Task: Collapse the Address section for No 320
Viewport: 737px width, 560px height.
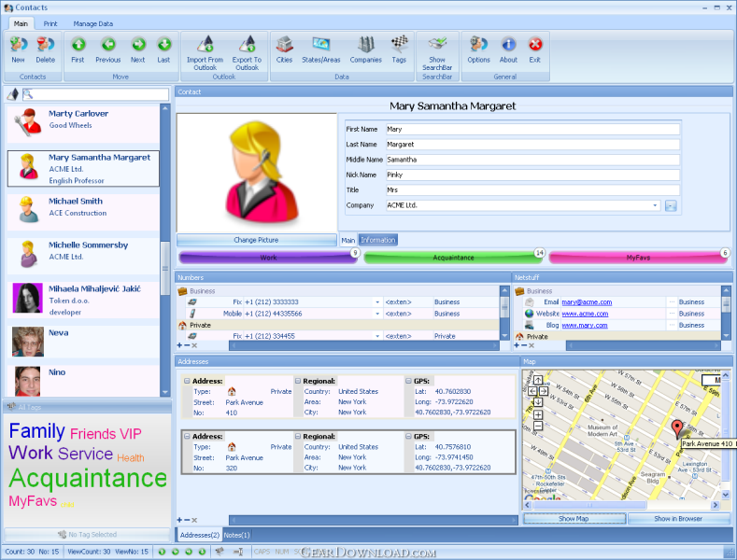Action: pyautogui.click(x=187, y=437)
